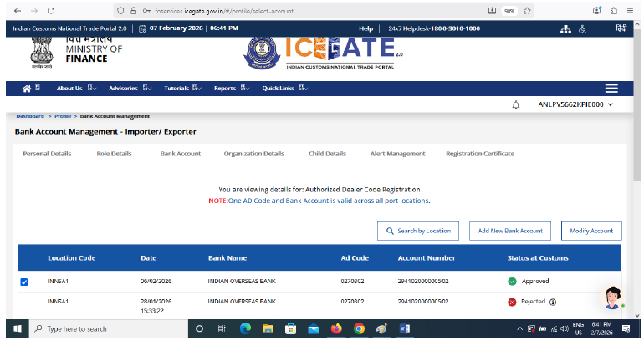
Task: Click the ICEGATE logo
Action: (323, 53)
